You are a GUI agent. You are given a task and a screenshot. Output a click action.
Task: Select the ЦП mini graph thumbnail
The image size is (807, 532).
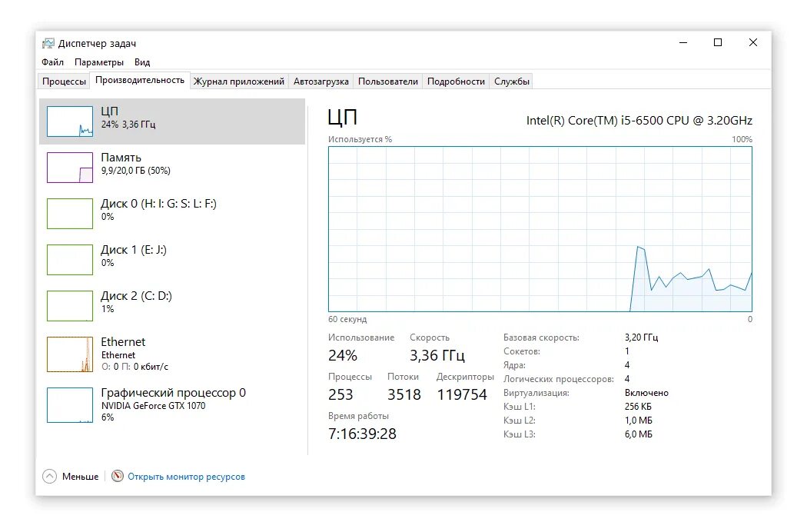[69, 121]
